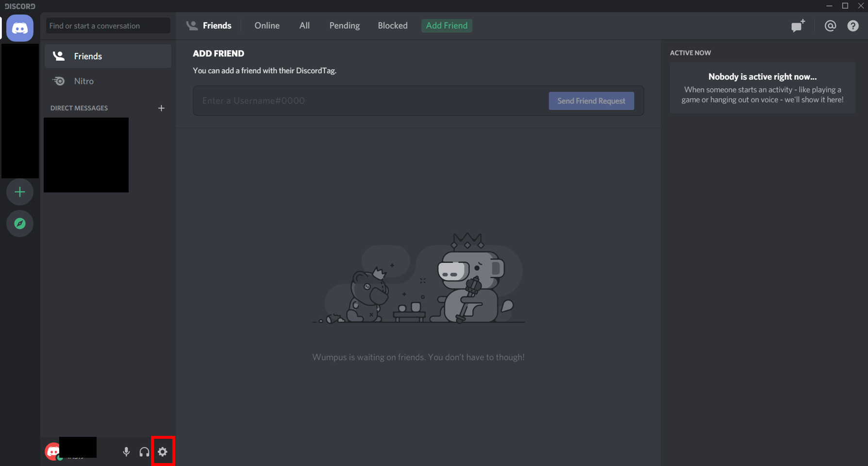Screen dimensions: 868x466
Task: Click the ADD FRIEND heading
Action: pos(218,53)
